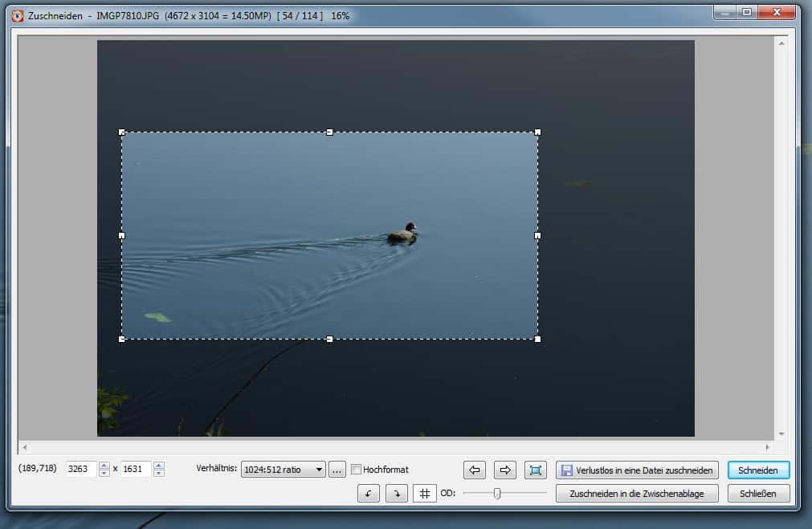Click the coot bird in the photo

403,233
